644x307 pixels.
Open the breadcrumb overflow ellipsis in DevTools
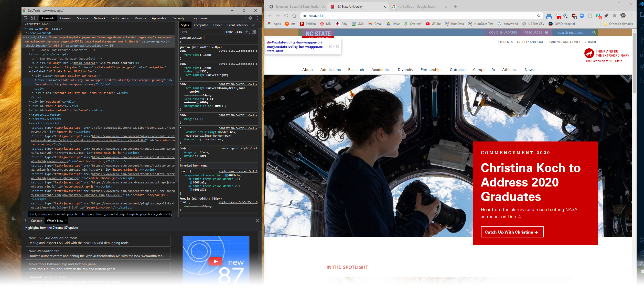pyautogui.click(x=175, y=214)
